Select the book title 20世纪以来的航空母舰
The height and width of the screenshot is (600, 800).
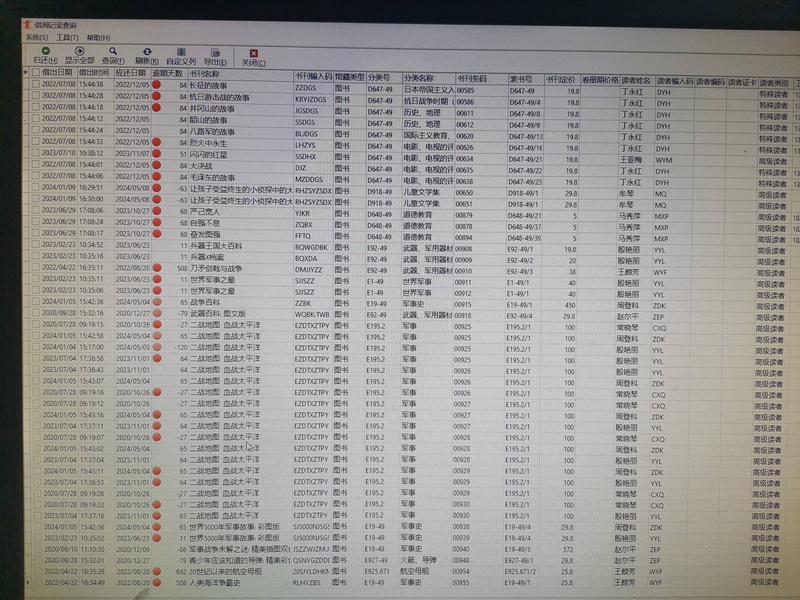tap(226, 571)
